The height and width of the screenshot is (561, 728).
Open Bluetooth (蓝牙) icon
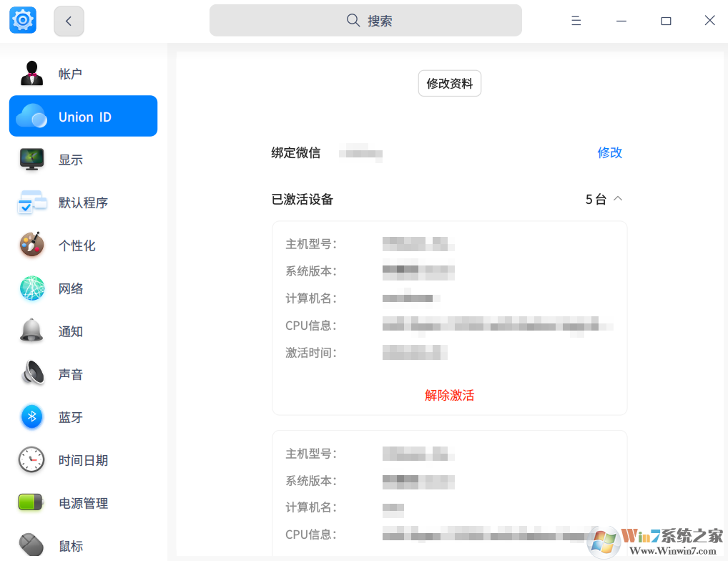coord(31,417)
